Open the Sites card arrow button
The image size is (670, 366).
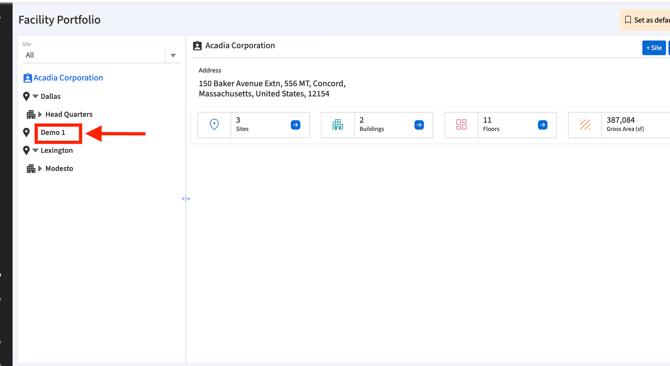[296, 125]
